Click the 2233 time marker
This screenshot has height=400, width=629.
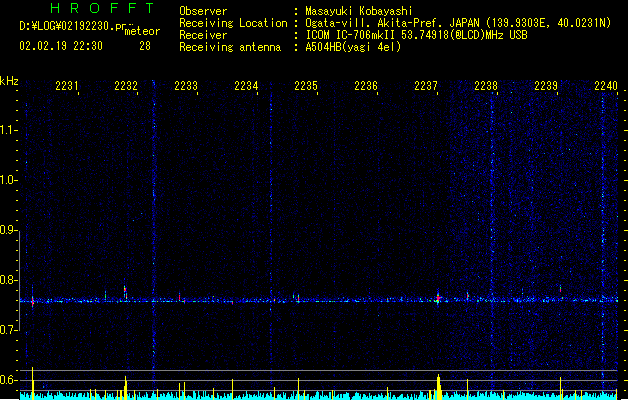186,85
